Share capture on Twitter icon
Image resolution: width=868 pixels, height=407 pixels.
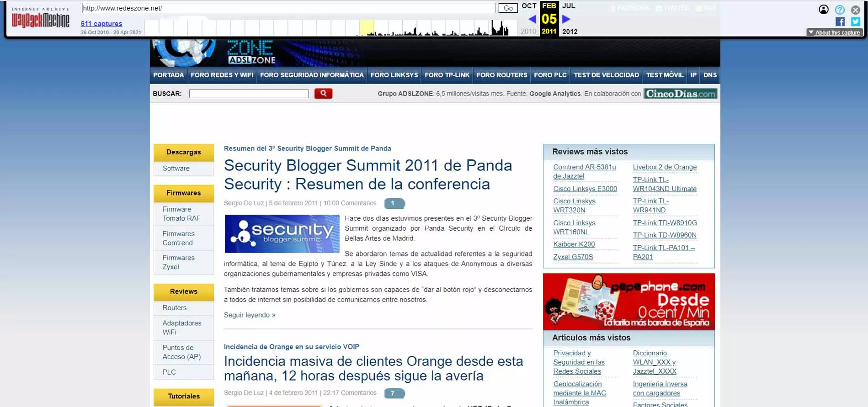(856, 21)
